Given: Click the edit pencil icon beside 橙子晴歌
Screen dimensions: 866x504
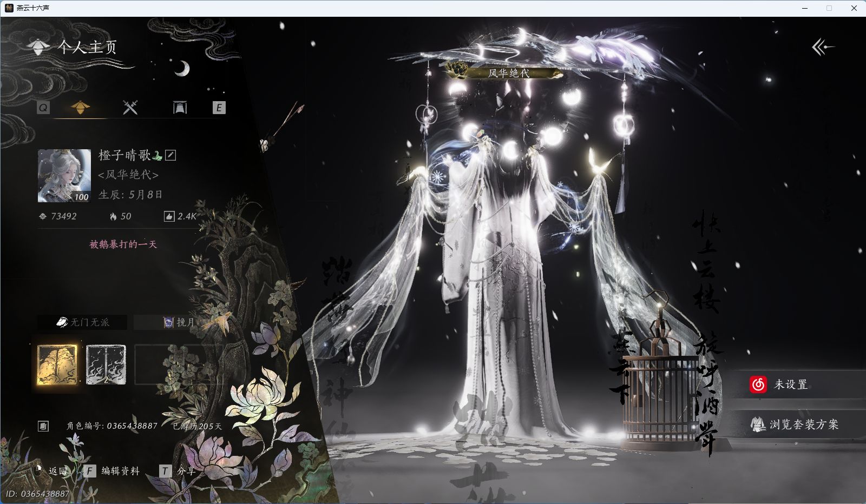Looking at the screenshot, I should pos(170,156).
